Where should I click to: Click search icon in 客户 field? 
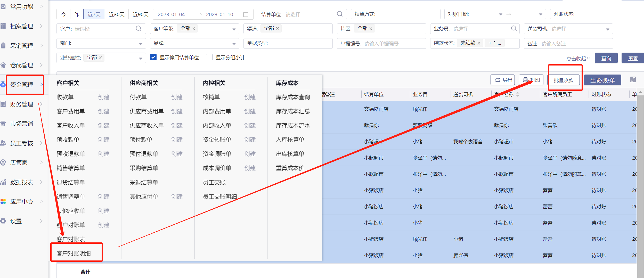pos(138,29)
